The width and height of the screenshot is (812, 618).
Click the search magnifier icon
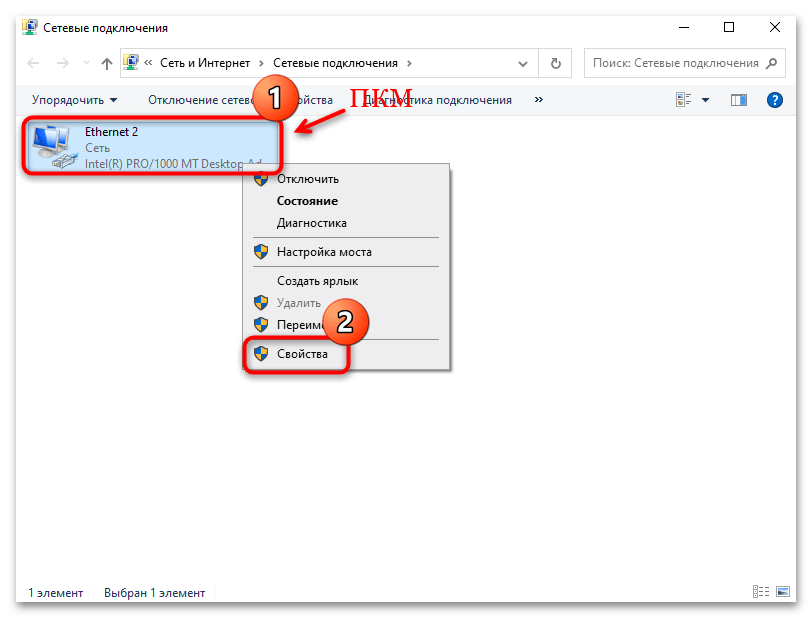[x=772, y=63]
